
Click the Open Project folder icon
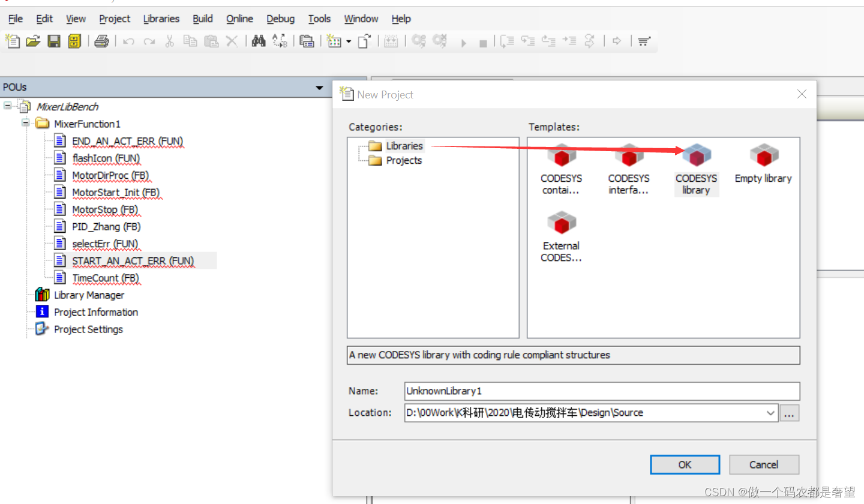pyautogui.click(x=33, y=41)
